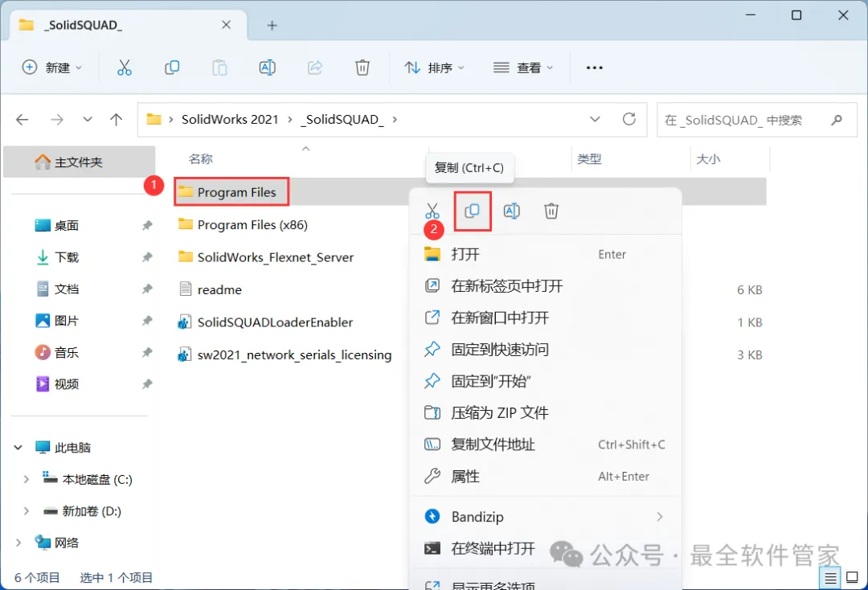Choose 复制文件地址

[545, 445]
